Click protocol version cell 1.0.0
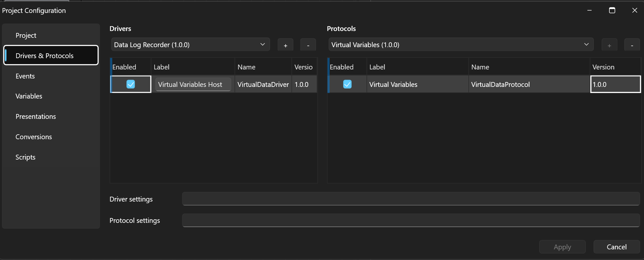644x260 pixels. [x=616, y=84]
